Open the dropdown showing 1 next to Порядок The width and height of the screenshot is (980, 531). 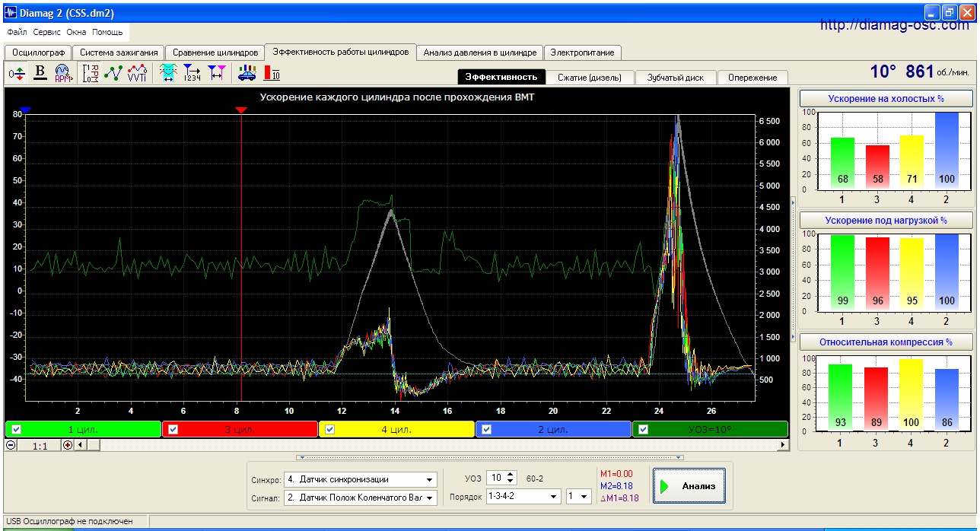pos(584,496)
